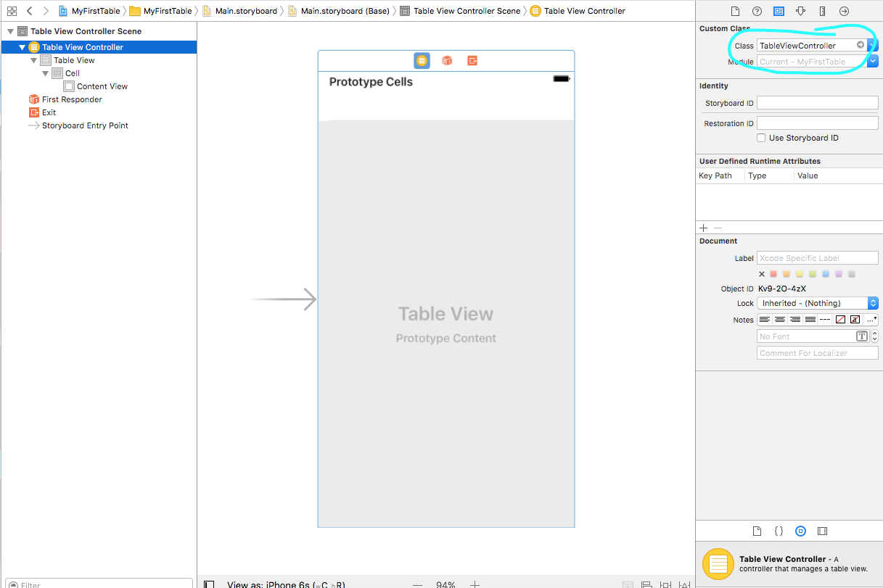Go forward in editor history
Screen dimensions: 883x588
46,11
